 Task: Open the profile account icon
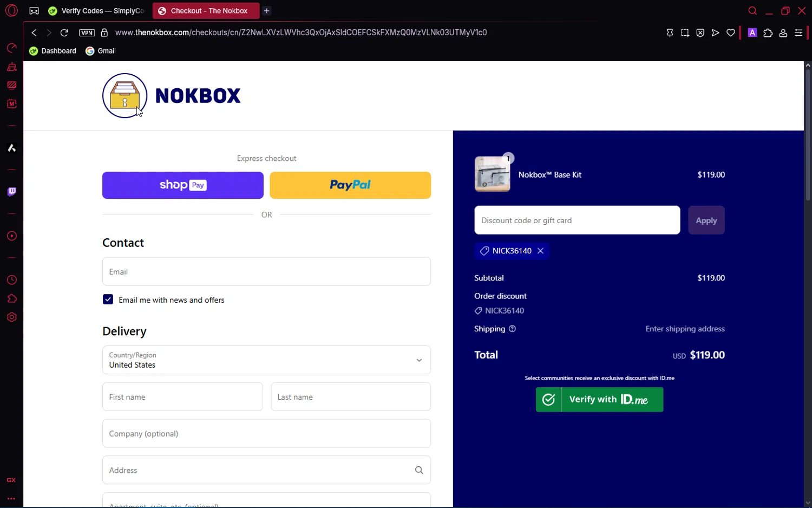783,33
